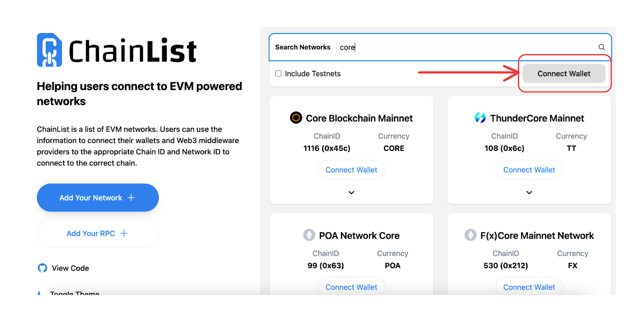Image resolution: width=644 pixels, height=322 pixels.
Task: Click the plus icon on Add Your RPC
Action: [x=124, y=233]
